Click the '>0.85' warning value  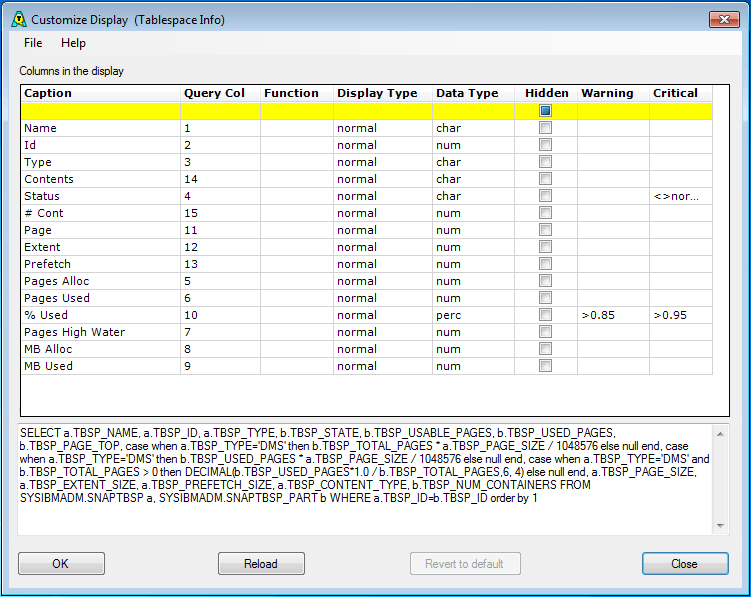[614, 315]
